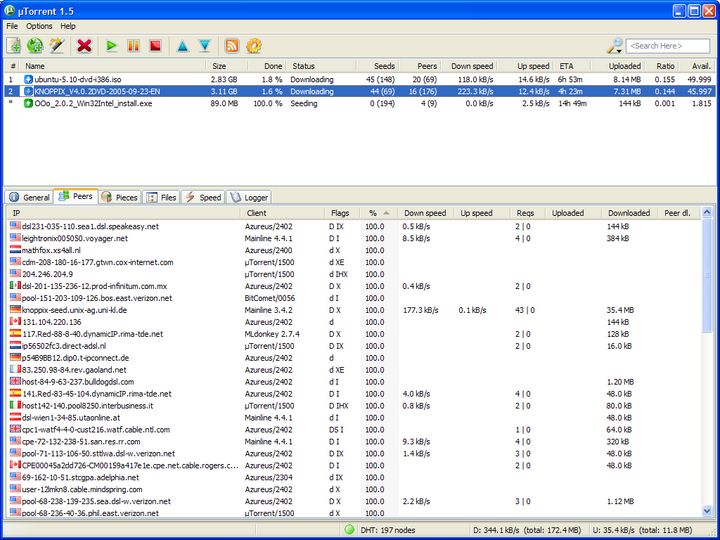
Task: Select the ubuntu-5.10-dvd-i386.iso torrent
Action: [360, 79]
